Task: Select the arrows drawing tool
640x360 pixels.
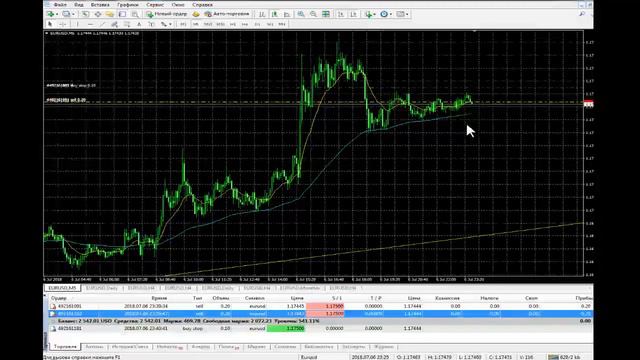Action: 164,24
